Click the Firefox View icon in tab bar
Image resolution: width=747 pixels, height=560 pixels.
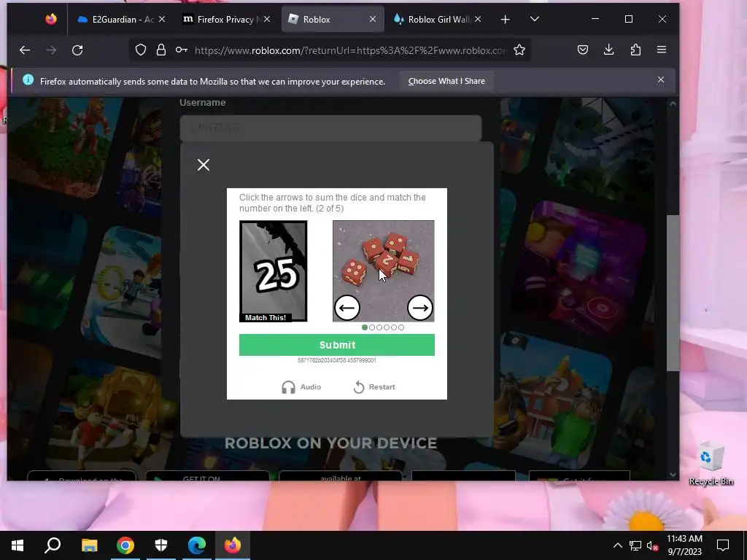click(51, 19)
